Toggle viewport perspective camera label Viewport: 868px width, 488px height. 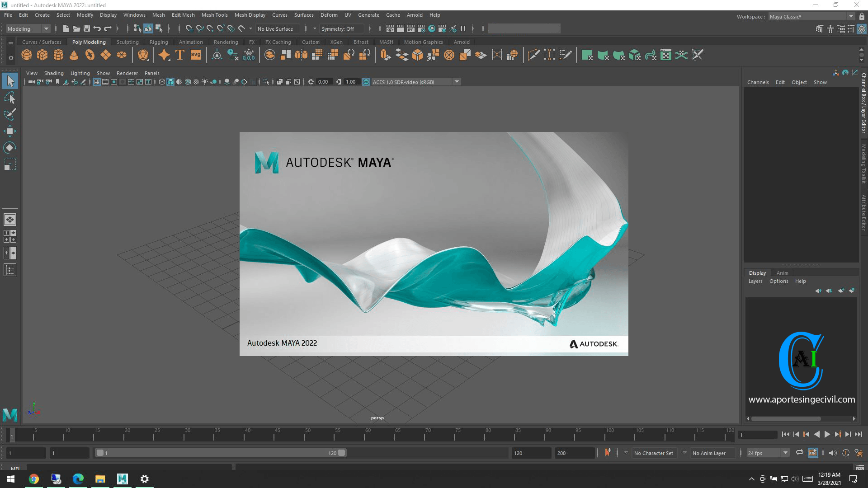click(x=378, y=418)
